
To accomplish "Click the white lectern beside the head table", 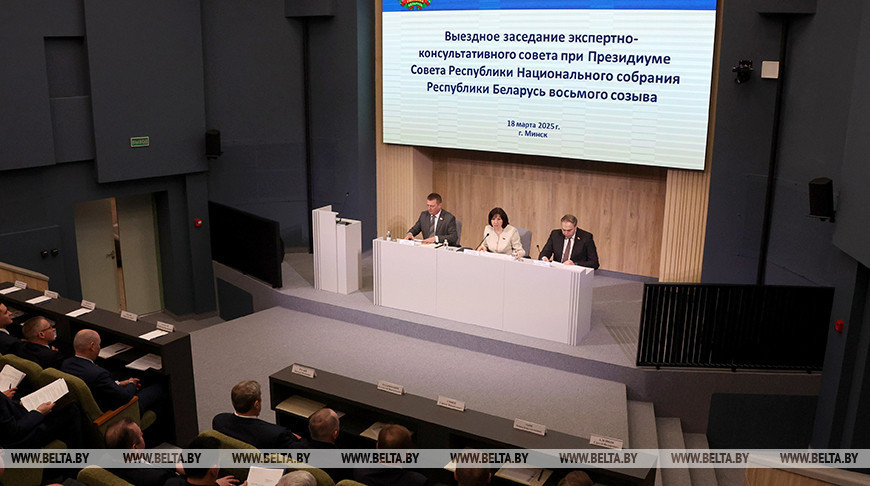I will (x=336, y=250).
